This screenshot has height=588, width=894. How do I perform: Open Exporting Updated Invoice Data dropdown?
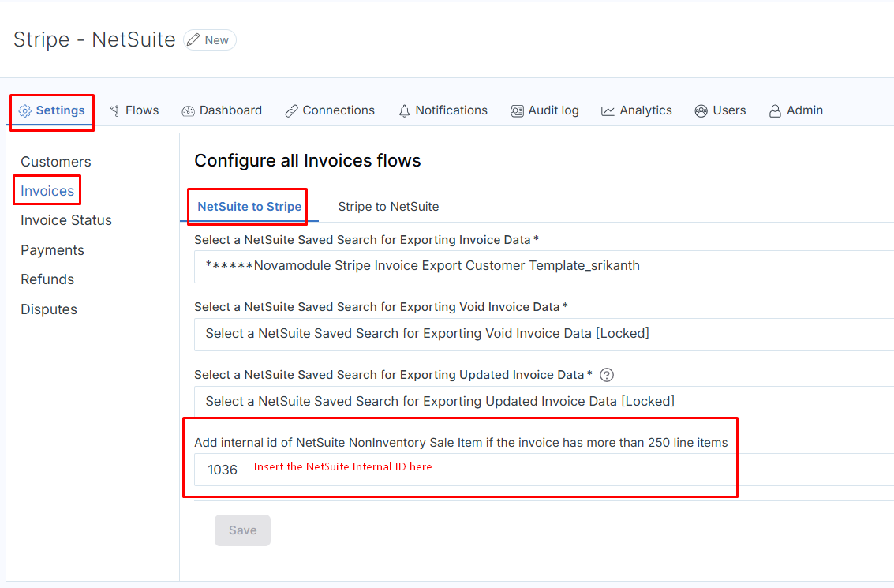coord(544,402)
